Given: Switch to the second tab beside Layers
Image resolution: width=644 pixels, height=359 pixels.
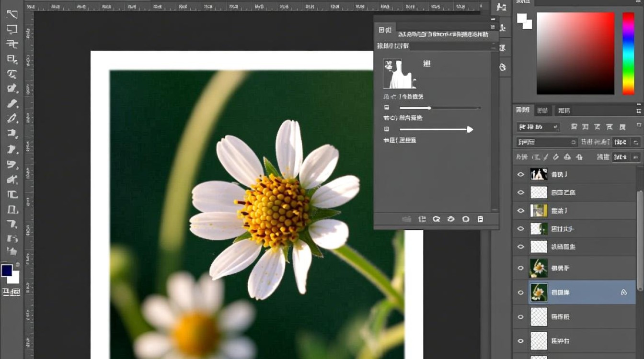Looking at the screenshot, I should (x=542, y=111).
